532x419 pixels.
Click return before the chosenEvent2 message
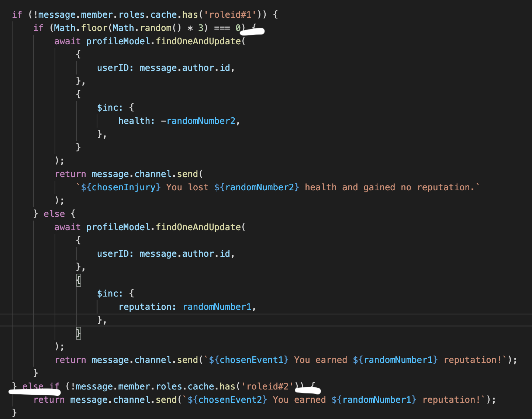point(49,400)
